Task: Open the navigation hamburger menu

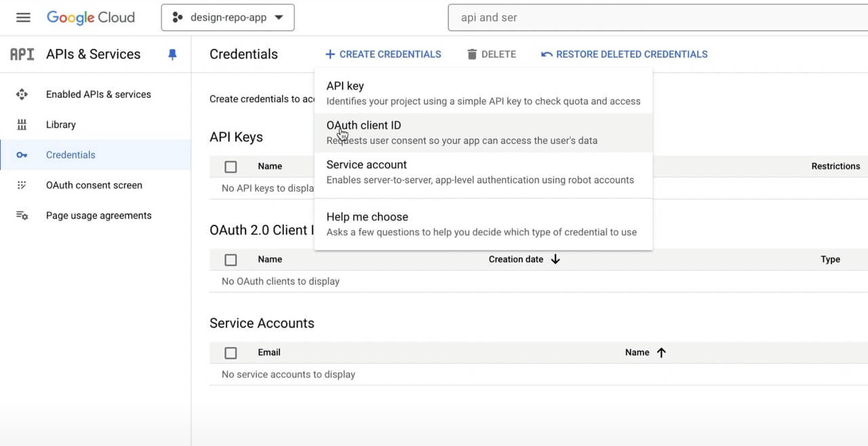Action: 22,17
